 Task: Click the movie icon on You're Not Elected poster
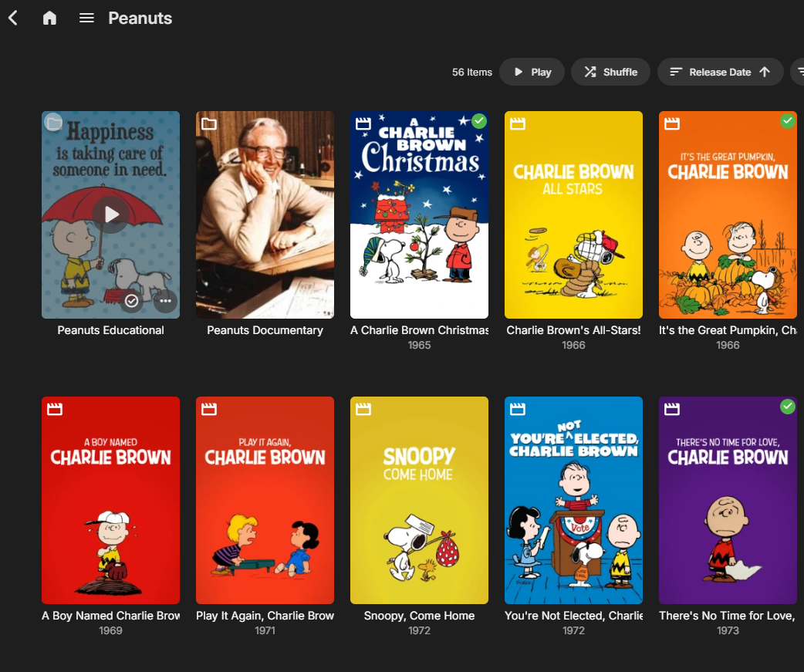[x=518, y=409]
